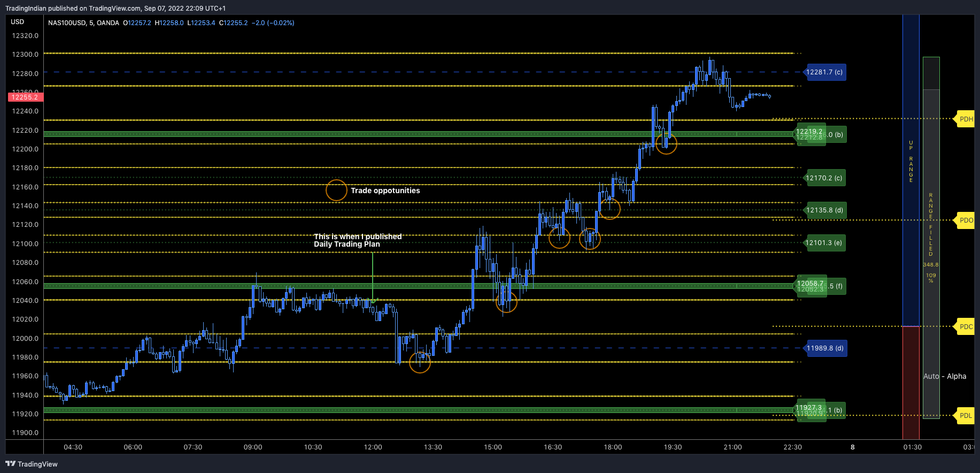Click the 348.8 range value
This screenshot has height=473, width=980.
931,265
